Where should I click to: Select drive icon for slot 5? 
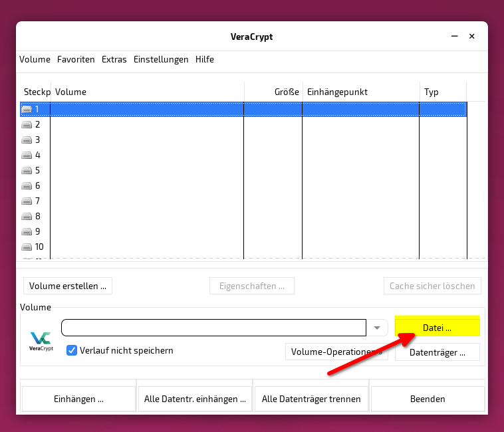coord(27,171)
